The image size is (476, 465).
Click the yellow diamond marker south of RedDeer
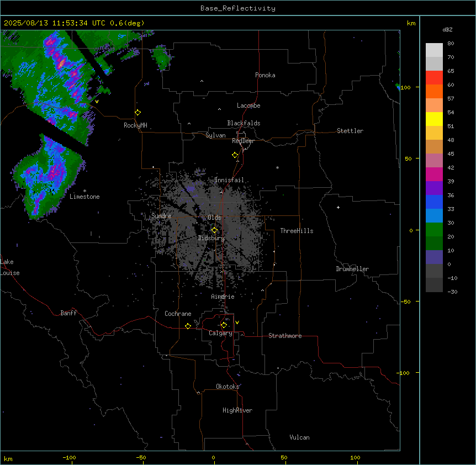[235, 155]
